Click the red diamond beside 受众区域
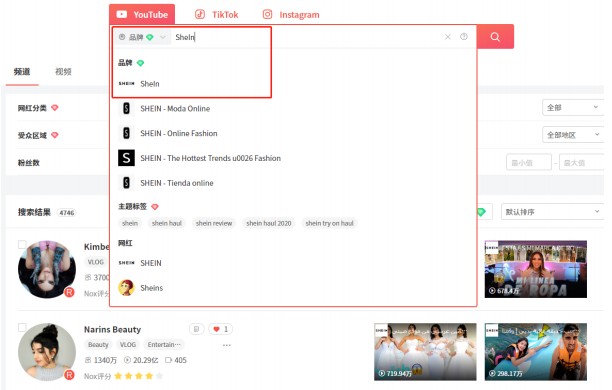Screen dimensions: 612x390 55,135
